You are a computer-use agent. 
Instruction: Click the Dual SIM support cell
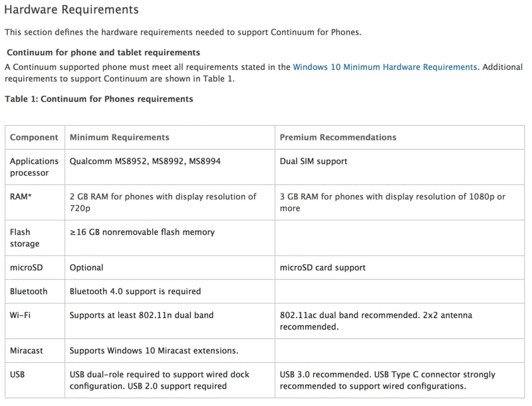coord(313,161)
